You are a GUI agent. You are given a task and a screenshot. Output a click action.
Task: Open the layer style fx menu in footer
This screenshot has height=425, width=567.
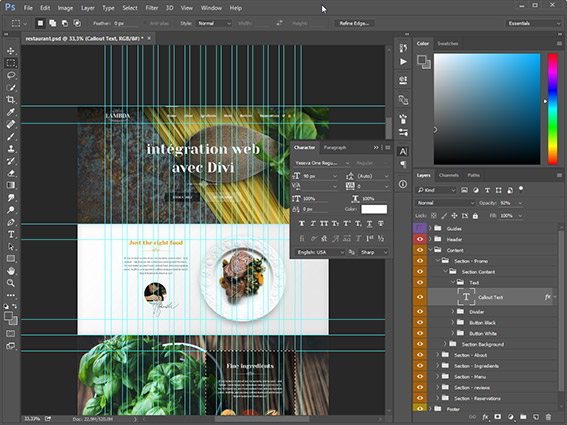(x=485, y=417)
